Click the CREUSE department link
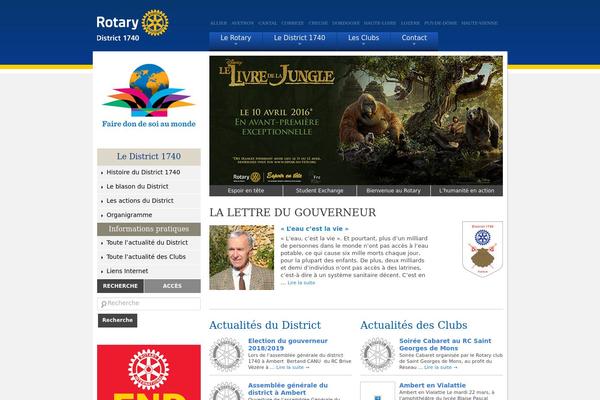Viewport: 600px width, 400px height. point(318,23)
